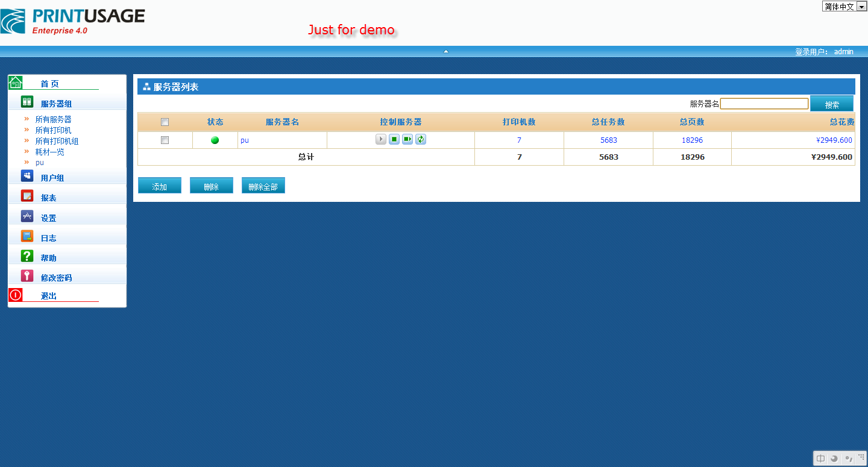This screenshot has height=467, width=868.
Task: Click the 服务器名 column header in the table
Action: (x=282, y=122)
